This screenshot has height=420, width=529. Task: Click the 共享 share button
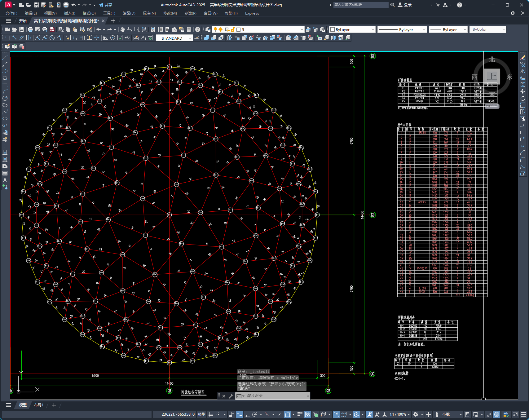(x=105, y=5)
